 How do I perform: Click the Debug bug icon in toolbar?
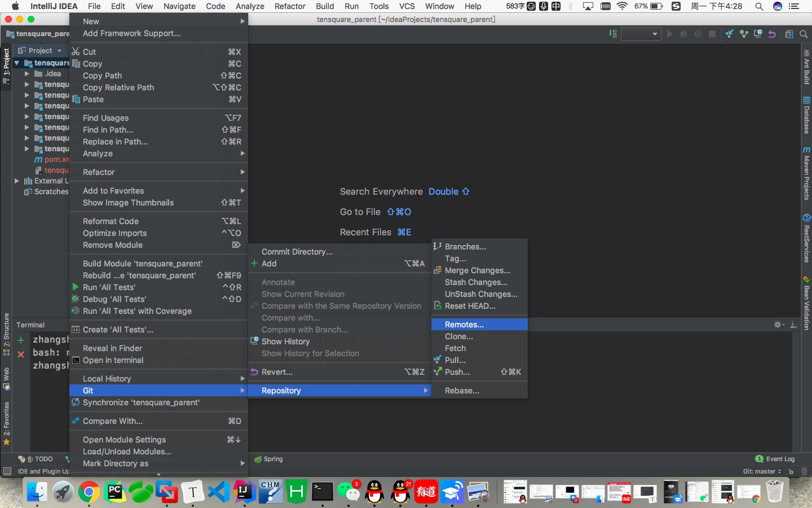tap(683, 34)
